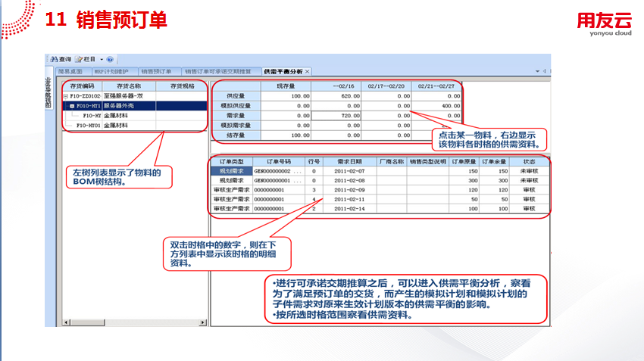
Task: Click the --02/16 time bucket header
Action: pyautogui.click(x=336, y=86)
